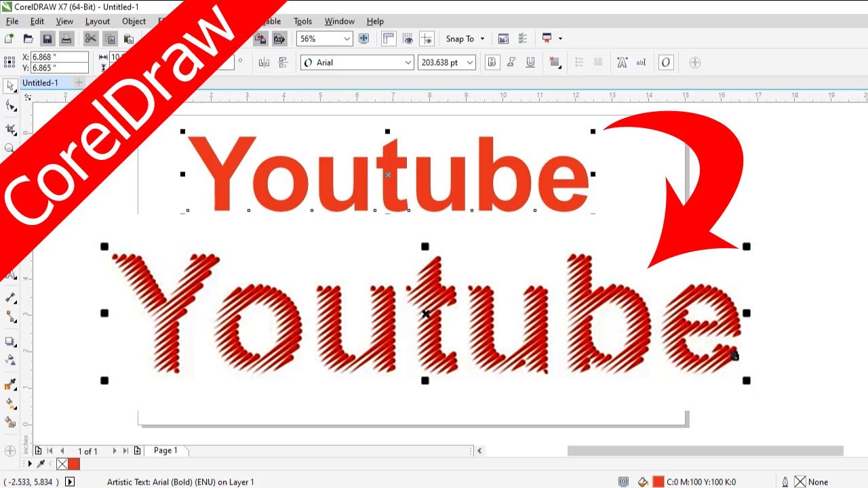Click the New document icon
The image size is (868, 488).
coord(9,39)
